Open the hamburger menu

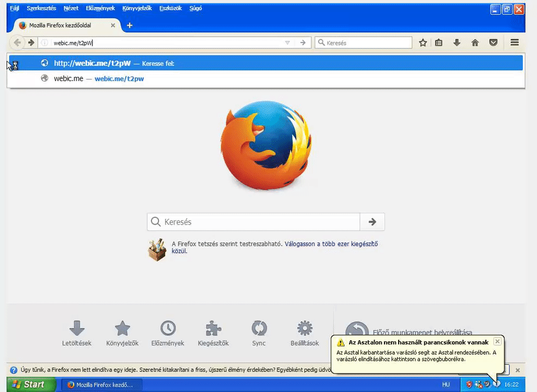tap(514, 43)
